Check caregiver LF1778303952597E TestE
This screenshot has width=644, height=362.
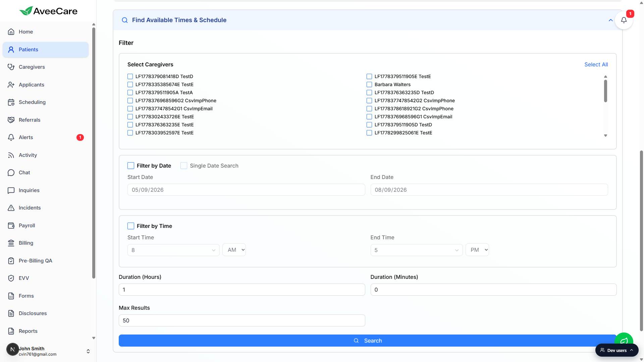(x=130, y=133)
